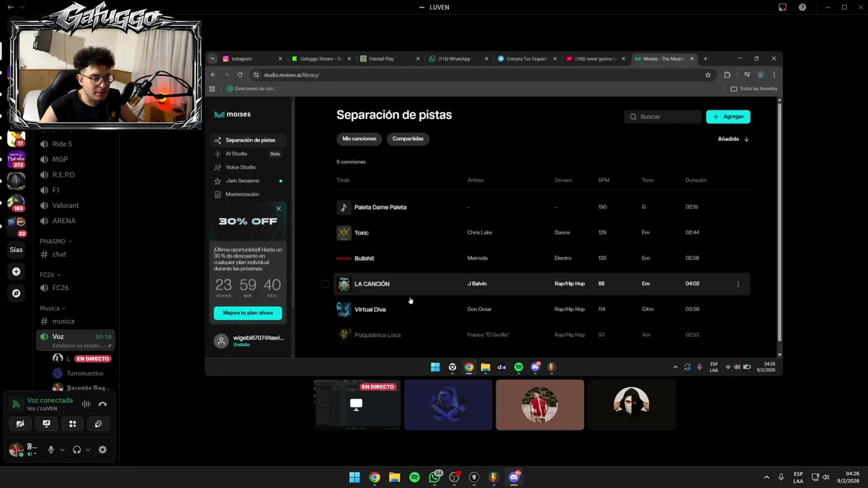Image resolution: width=868 pixels, height=488 pixels.
Task: Open Spotify from the Windows taskbar
Action: [x=414, y=477]
